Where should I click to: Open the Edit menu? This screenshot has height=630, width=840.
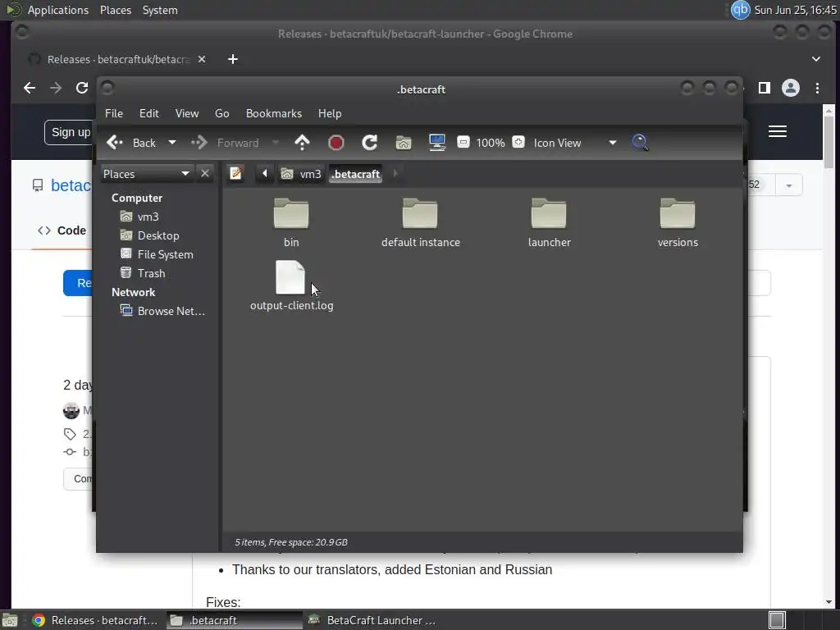point(149,113)
